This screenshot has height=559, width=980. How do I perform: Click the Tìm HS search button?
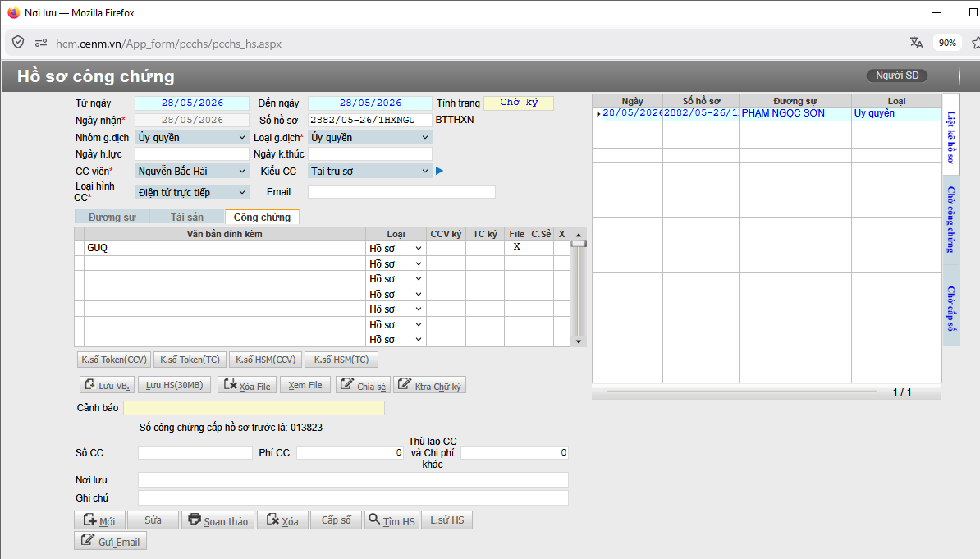(392, 520)
